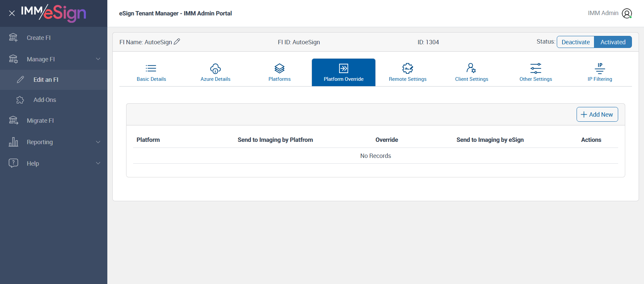Open Create FI in the sidebar

click(x=54, y=38)
